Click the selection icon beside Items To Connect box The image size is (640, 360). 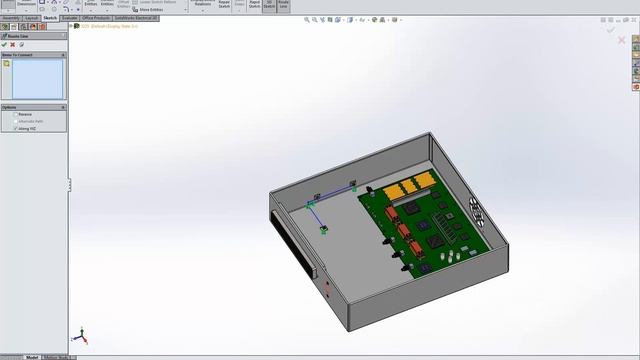point(7,64)
